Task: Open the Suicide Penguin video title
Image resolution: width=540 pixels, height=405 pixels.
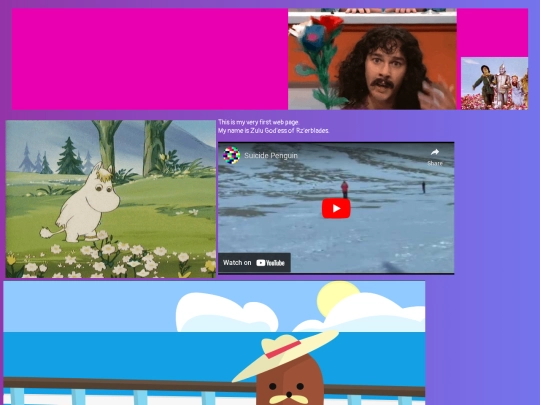Action: [x=271, y=156]
